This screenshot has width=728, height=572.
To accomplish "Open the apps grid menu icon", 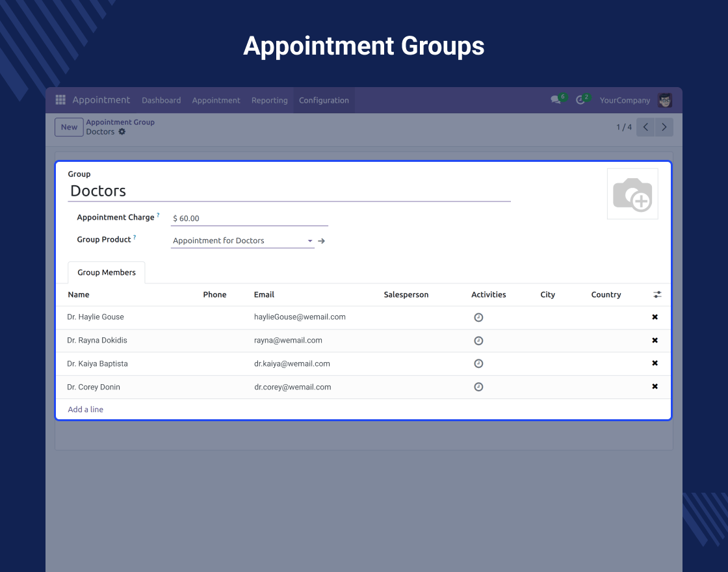I will coord(60,100).
